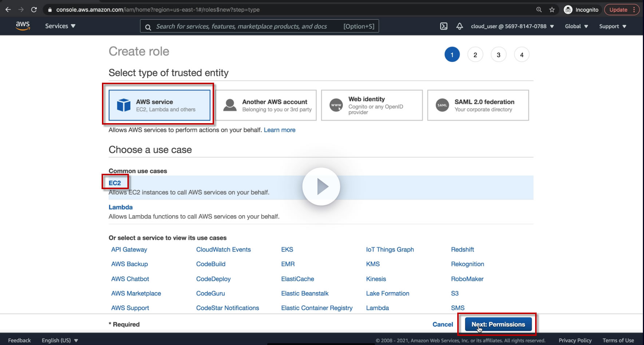
Task: Select CodeStar Notifications service
Action: tap(228, 308)
